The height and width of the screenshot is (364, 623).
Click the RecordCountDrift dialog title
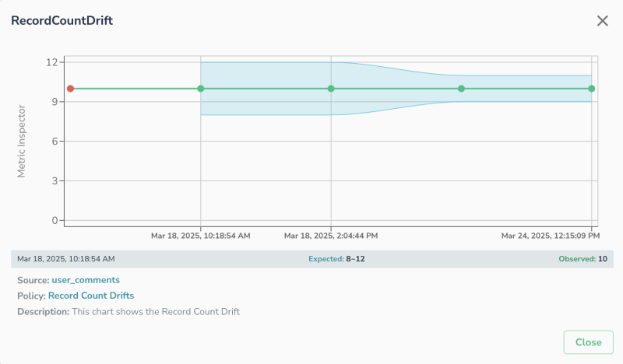tap(62, 21)
